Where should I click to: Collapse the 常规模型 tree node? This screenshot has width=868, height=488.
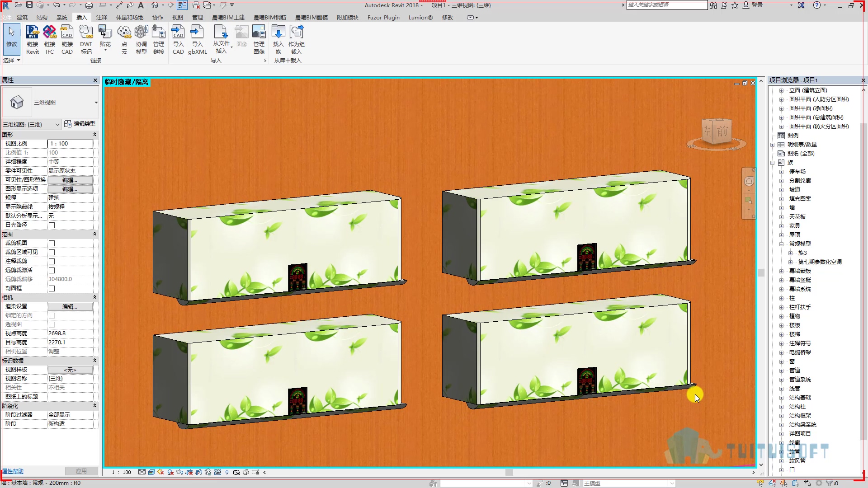click(x=781, y=244)
